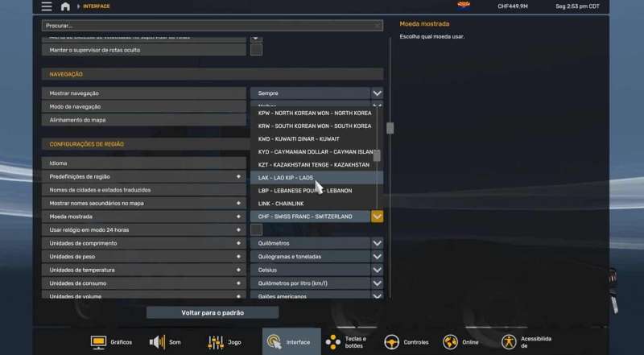Click the currency list scrollbar thumb
Image resolution: width=644 pixels, height=355 pixels.
click(x=377, y=155)
